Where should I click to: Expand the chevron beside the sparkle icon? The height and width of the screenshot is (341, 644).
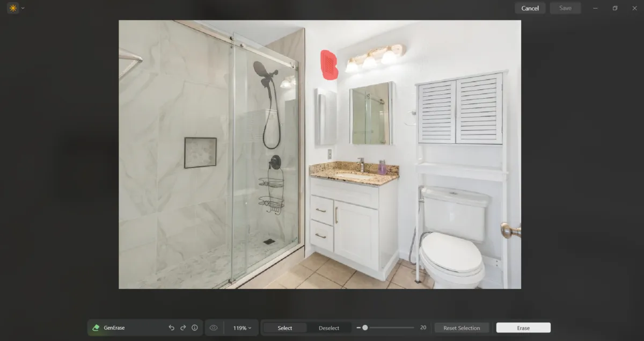pos(22,8)
